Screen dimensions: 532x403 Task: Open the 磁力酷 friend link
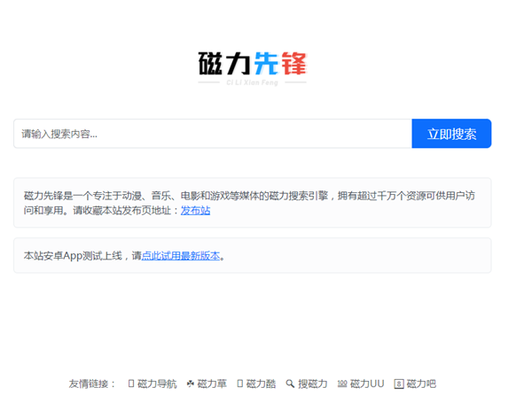coord(261,384)
